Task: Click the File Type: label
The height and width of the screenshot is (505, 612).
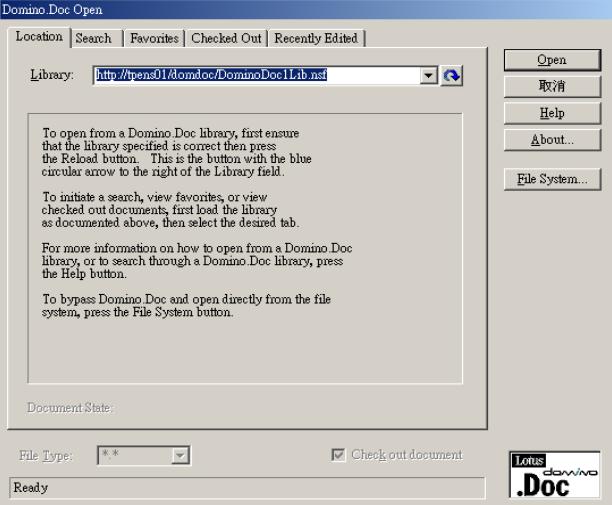Action: click(x=46, y=455)
